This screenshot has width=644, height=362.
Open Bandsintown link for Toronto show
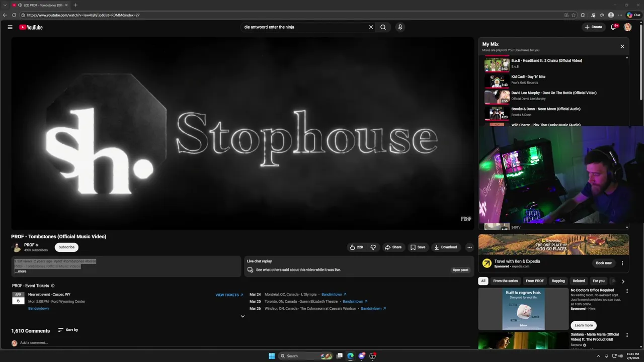(x=355, y=302)
